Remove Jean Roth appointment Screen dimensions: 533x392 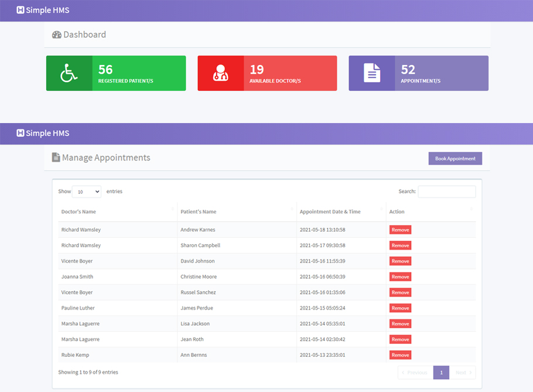click(400, 339)
